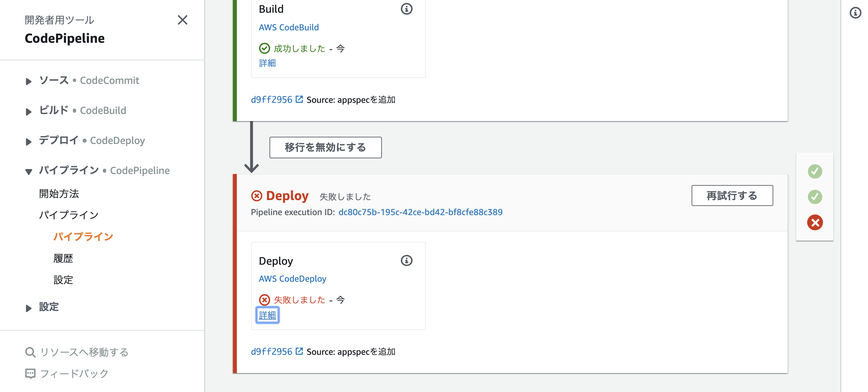Click the フィードバック speech bubble icon

point(30,373)
